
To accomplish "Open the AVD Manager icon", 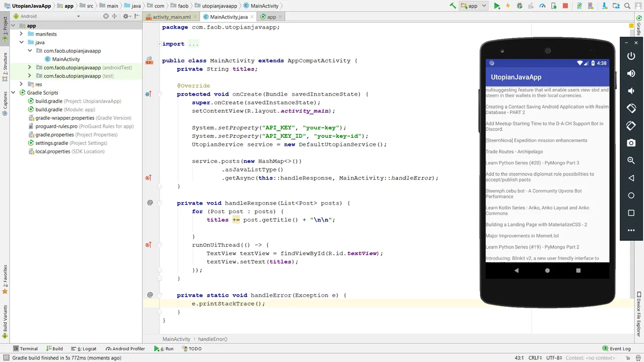I will 591,6.
